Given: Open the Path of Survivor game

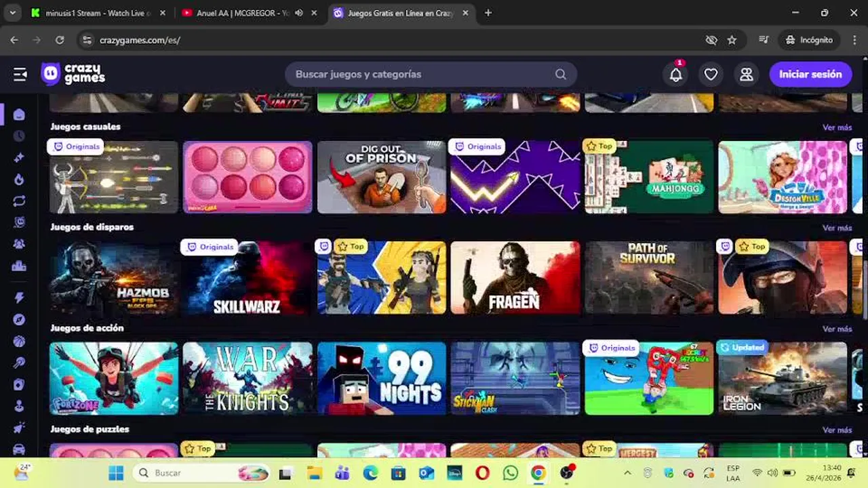Looking at the screenshot, I should [649, 278].
